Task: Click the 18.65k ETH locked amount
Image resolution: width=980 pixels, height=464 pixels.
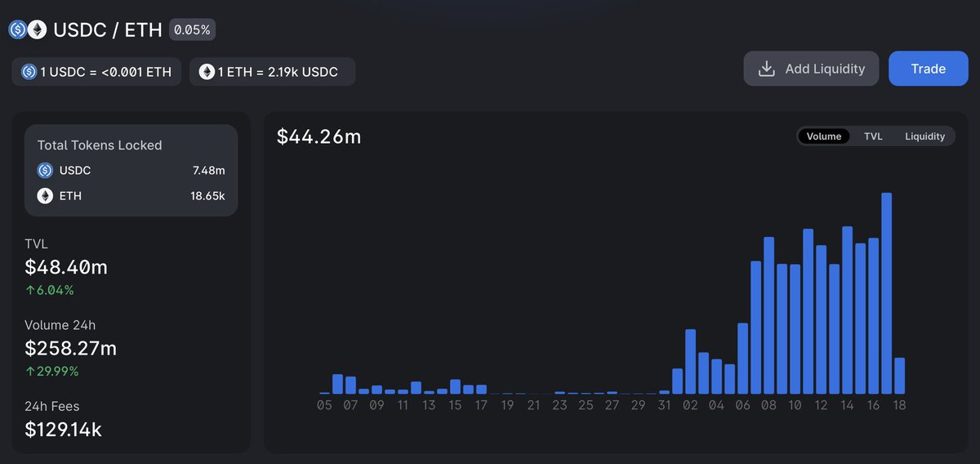Action: pos(207,195)
